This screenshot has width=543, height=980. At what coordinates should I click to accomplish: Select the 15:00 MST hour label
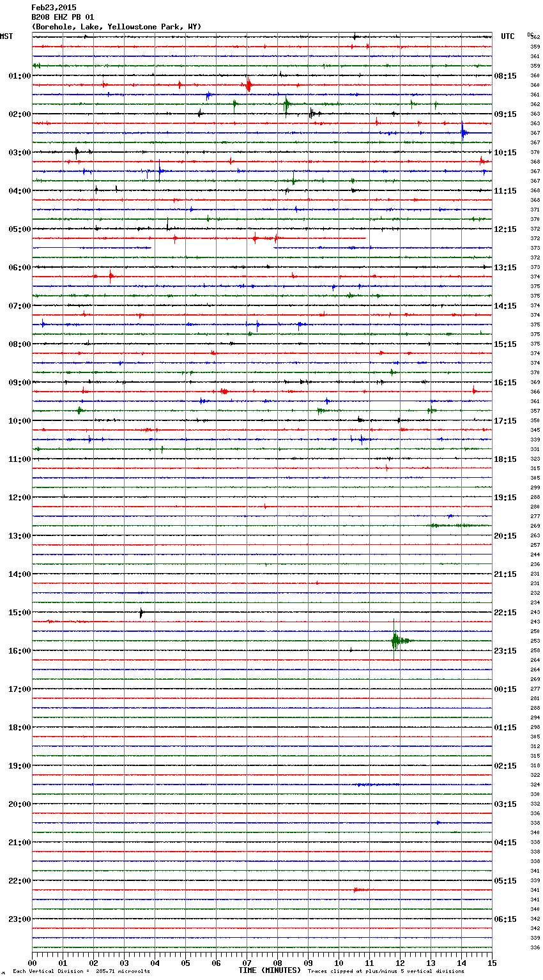pyautogui.click(x=20, y=613)
